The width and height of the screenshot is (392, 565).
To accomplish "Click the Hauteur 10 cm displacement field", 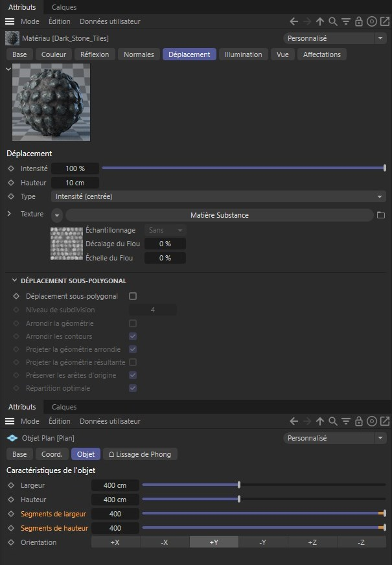I will click(75, 183).
